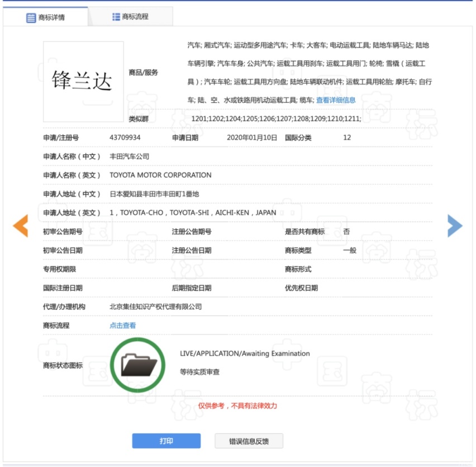Click the 否 shared trademark value

346,232
